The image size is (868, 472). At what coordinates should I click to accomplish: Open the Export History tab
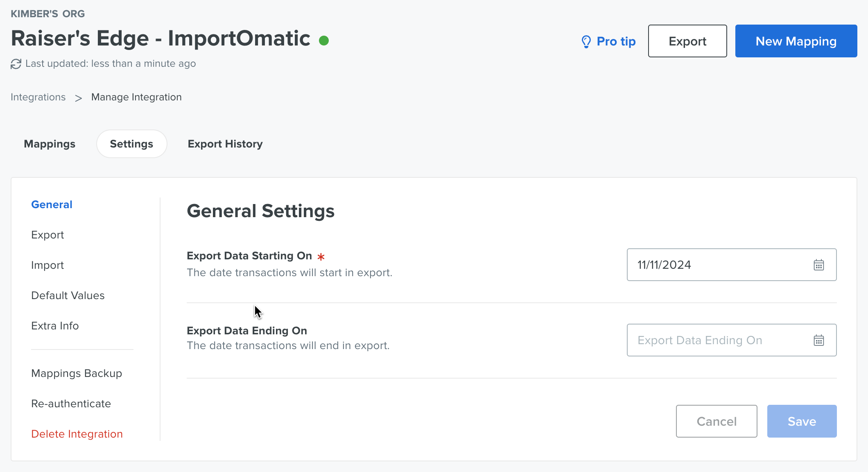point(225,144)
